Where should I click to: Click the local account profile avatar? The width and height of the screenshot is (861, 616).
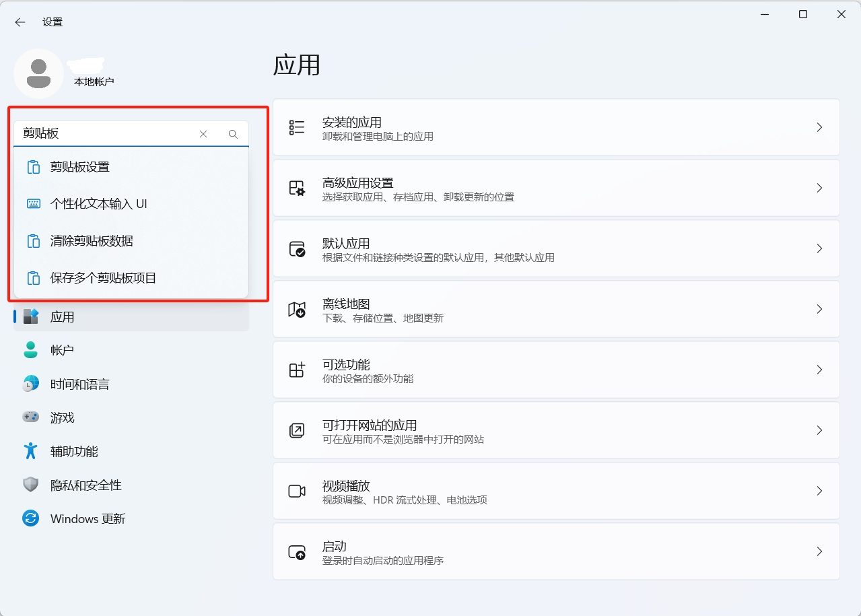point(39,73)
